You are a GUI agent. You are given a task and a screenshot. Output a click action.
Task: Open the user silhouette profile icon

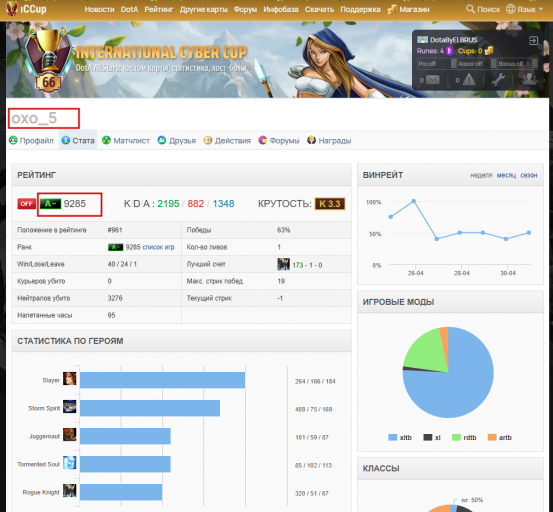529,79
